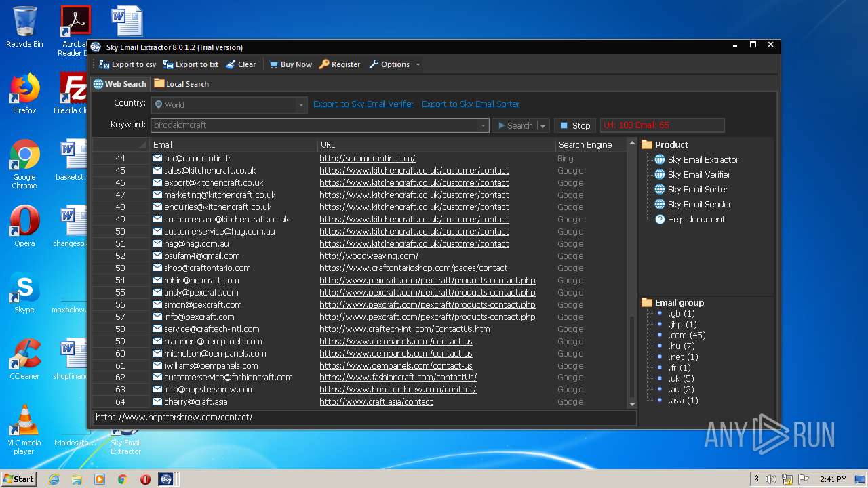Screen dimensions: 868x488
Task: Select the .uk (5) email group
Action: (x=681, y=378)
